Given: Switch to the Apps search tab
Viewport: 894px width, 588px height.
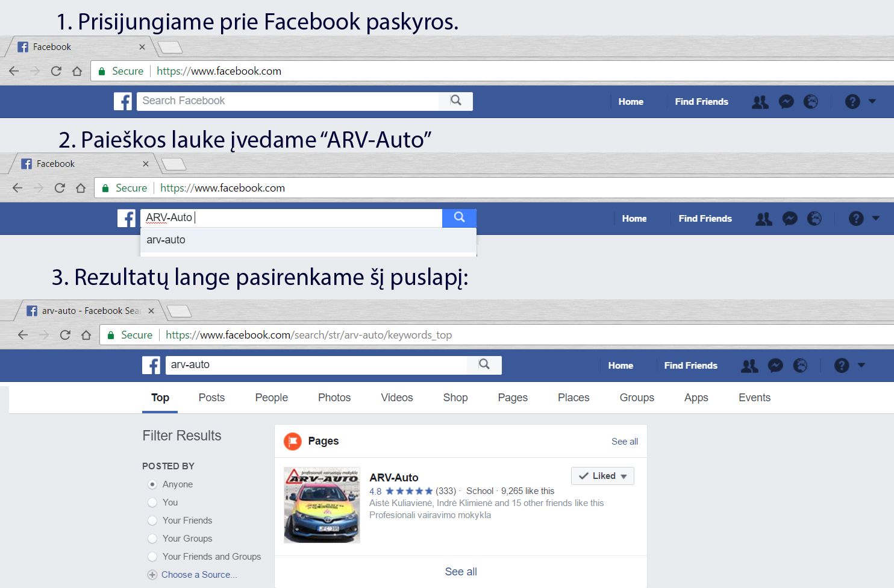Looking at the screenshot, I should [x=696, y=398].
